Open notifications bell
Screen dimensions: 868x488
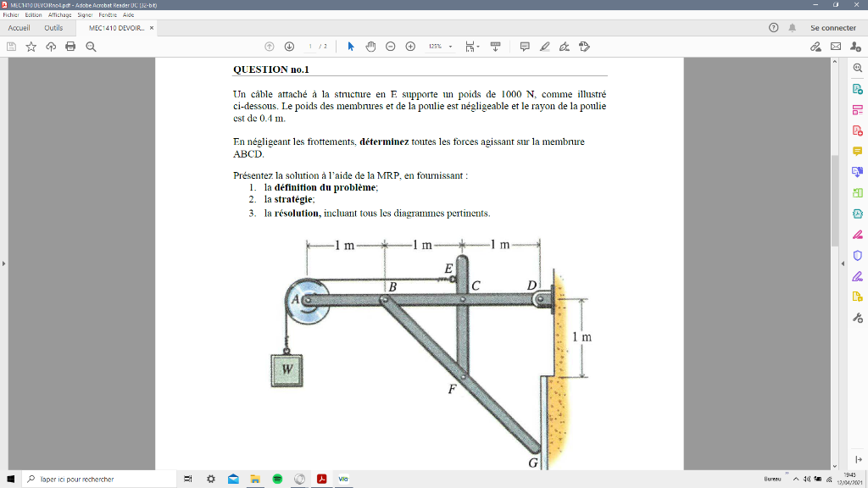793,28
